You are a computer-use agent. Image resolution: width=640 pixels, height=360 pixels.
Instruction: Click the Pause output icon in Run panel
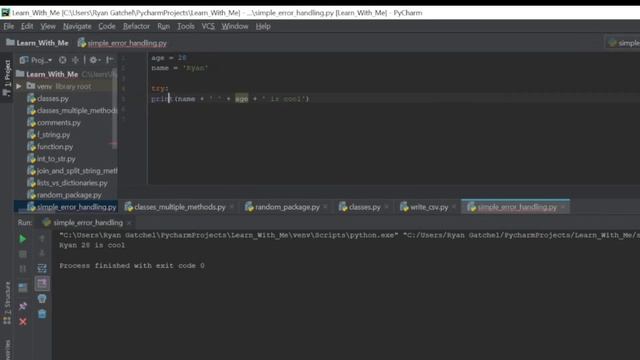point(23,269)
